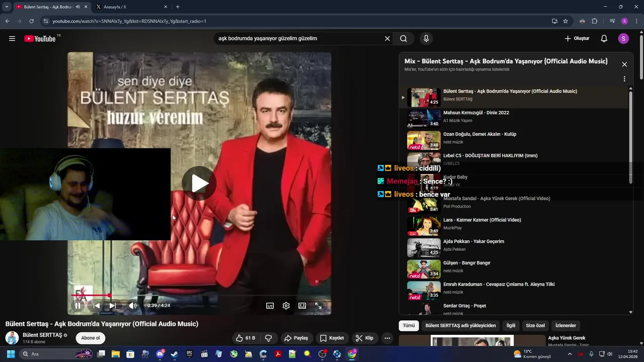644x362 pixels.
Task: Click the large play button overlay on video
Action: pos(199,184)
